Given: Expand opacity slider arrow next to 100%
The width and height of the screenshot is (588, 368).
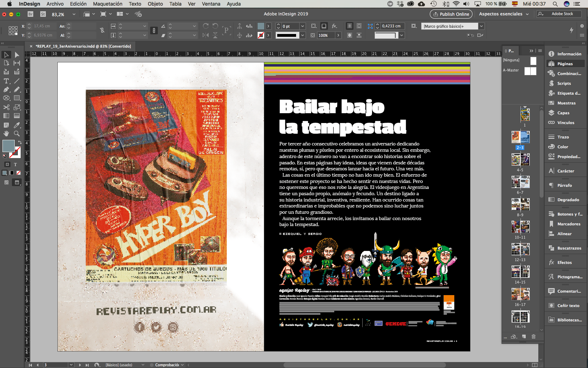Looking at the screenshot, I should click(x=338, y=35).
